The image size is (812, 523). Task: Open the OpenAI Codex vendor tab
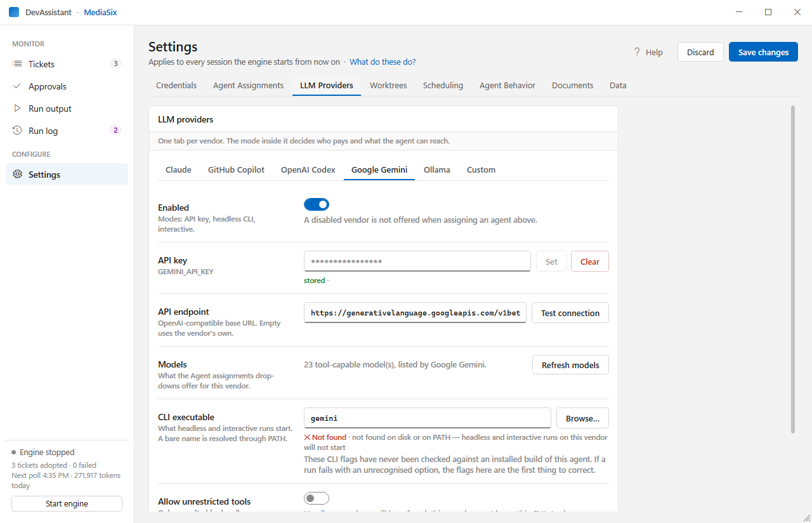point(308,169)
